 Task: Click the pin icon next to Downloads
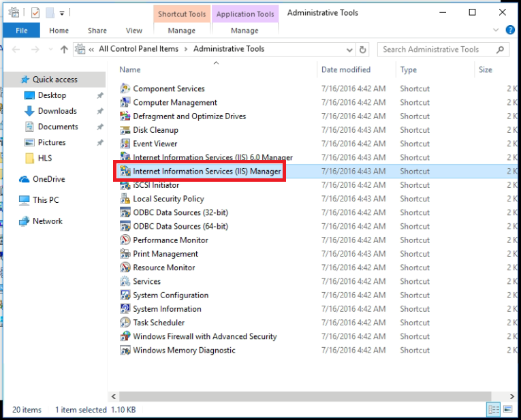click(x=99, y=111)
